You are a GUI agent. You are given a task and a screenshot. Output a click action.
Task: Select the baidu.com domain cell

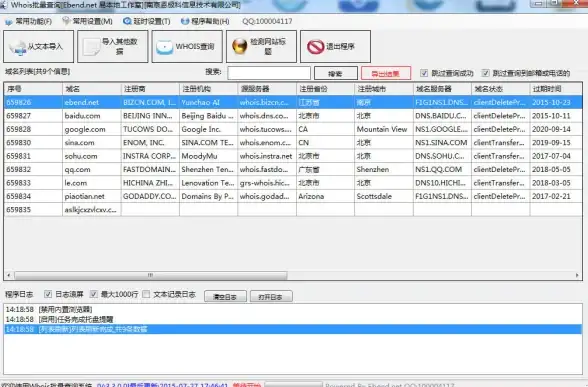92,116
